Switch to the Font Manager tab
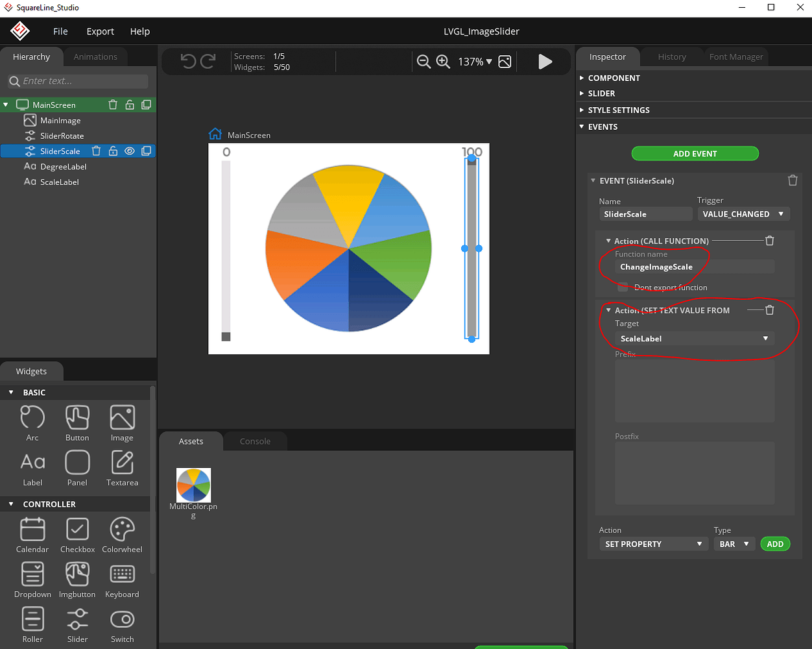The width and height of the screenshot is (812, 649). tap(736, 57)
